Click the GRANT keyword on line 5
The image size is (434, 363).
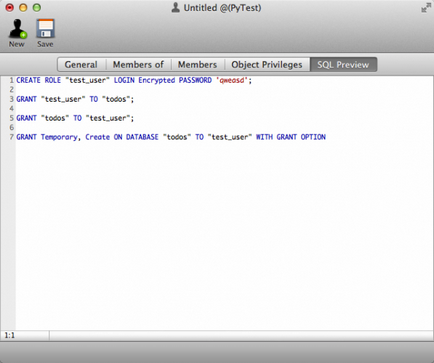click(26, 118)
